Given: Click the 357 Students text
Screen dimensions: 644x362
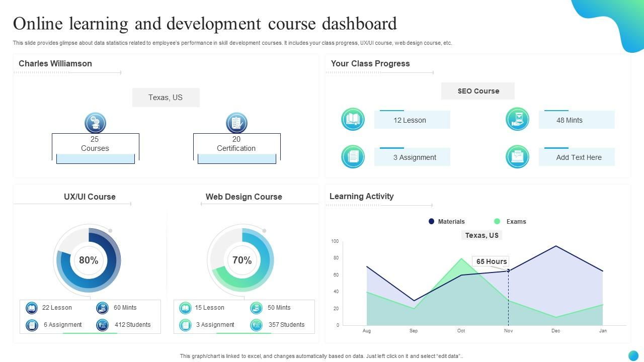Looking at the screenshot, I should click(286, 325).
